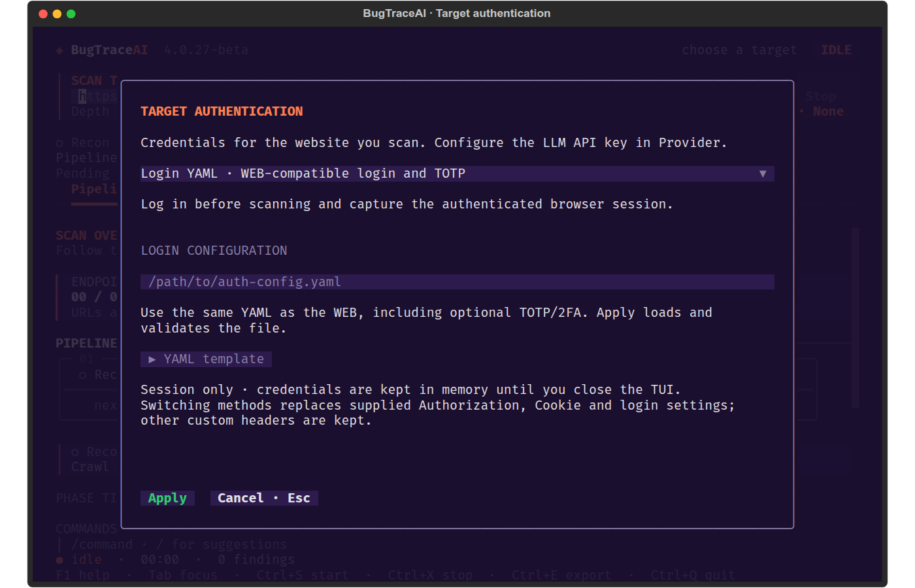Click 'Ctrl+S start' in the footer
915x588 pixels.
tap(303, 575)
